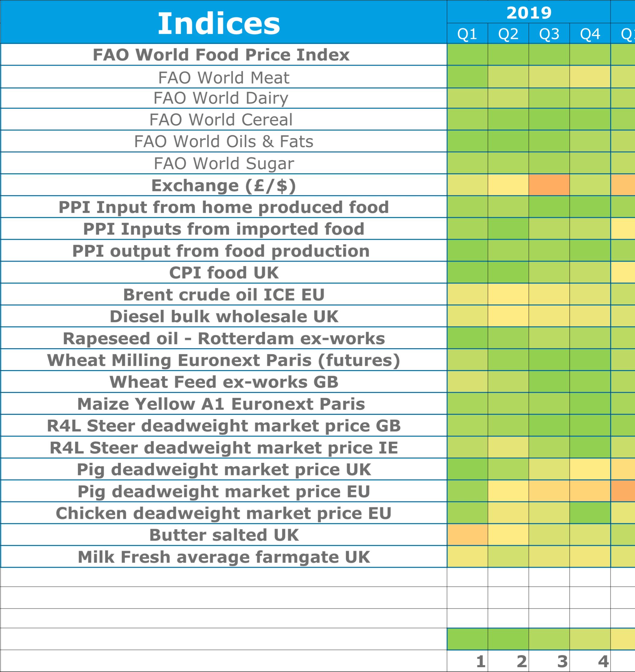Select the Q1 column header

pyautogui.click(x=467, y=34)
